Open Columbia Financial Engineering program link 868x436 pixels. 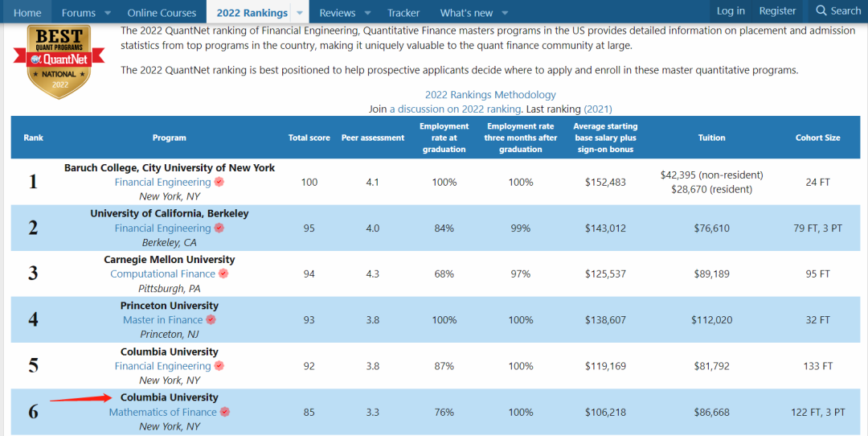(162, 366)
